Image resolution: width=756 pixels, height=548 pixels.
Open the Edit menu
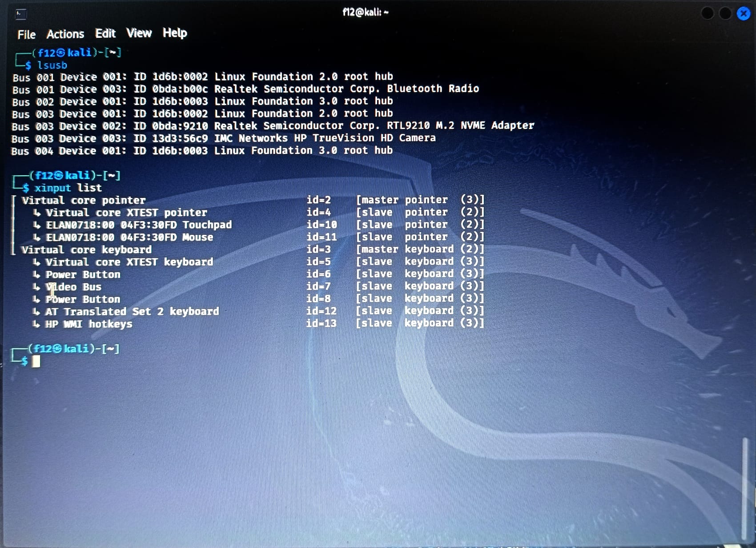pos(105,33)
